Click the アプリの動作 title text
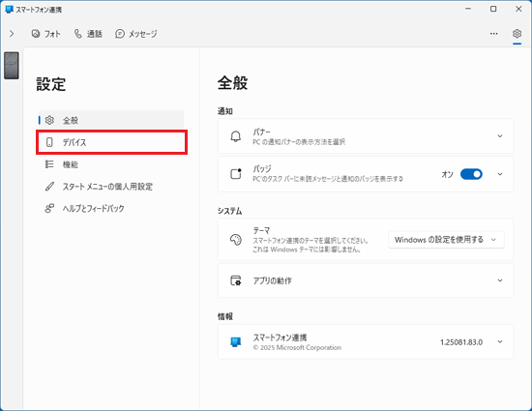This screenshot has height=411, width=532. click(272, 280)
